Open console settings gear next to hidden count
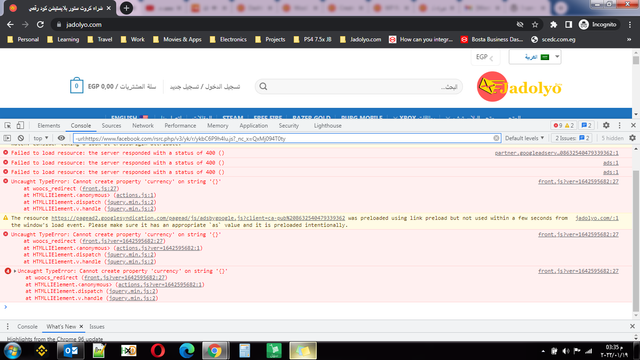 632,138
